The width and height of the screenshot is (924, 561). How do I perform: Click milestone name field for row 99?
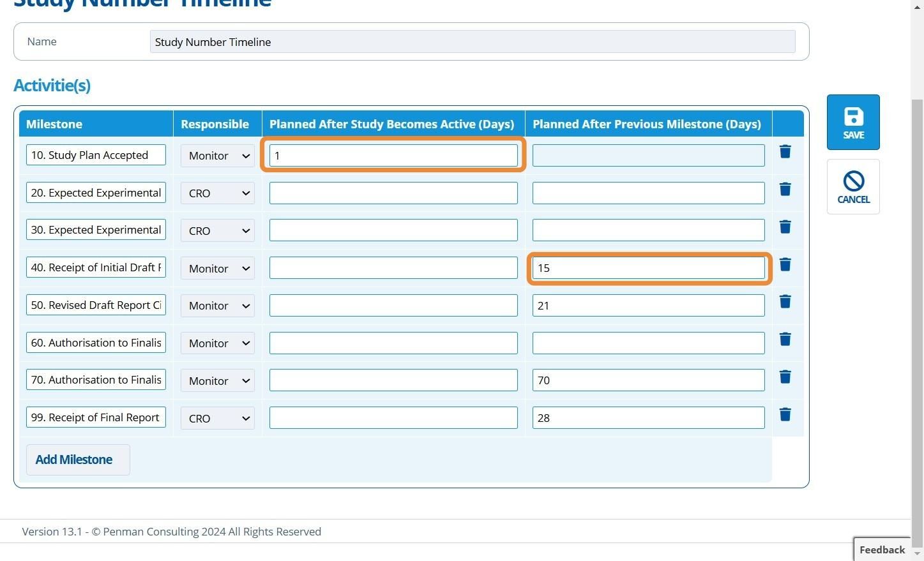tap(96, 417)
